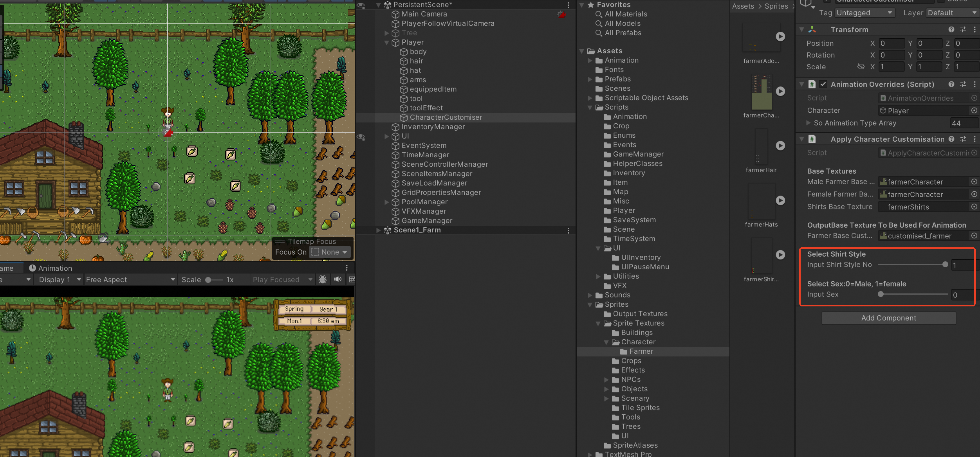Open the Tag Untagged dropdown
Viewport: 980px width, 457px height.
pyautogui.click(x=864, y=13)
